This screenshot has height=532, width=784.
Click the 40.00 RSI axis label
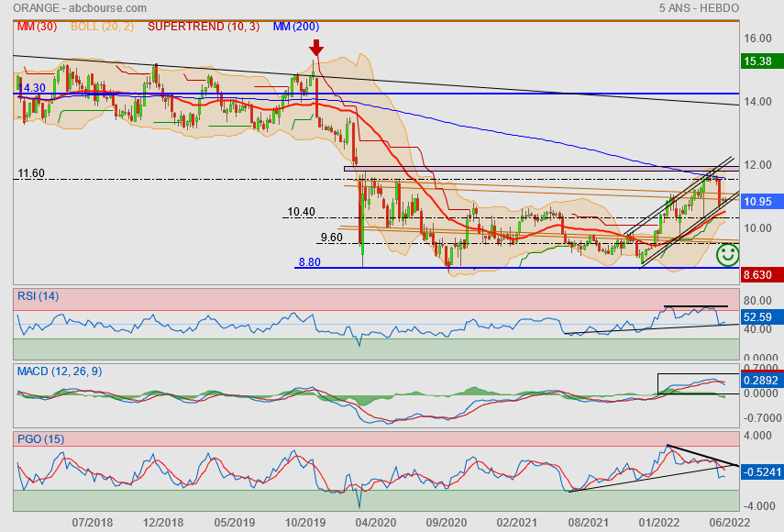click(758, 329)
